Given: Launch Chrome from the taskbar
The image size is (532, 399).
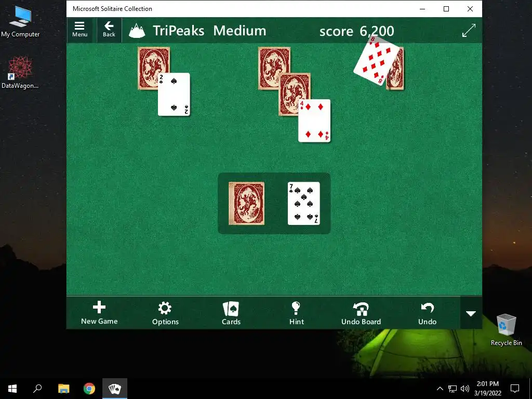Looking at the screenshot, I should click(89, 389).
